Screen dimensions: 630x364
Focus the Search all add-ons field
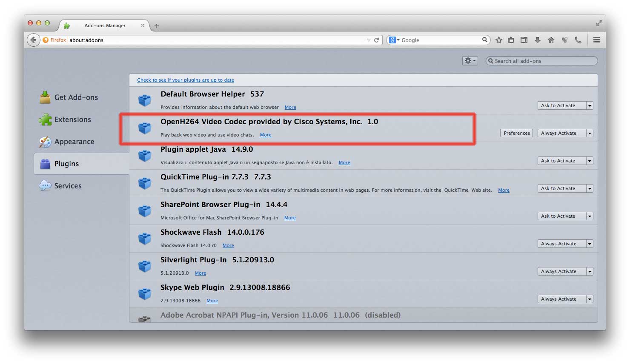coord(542,61)
